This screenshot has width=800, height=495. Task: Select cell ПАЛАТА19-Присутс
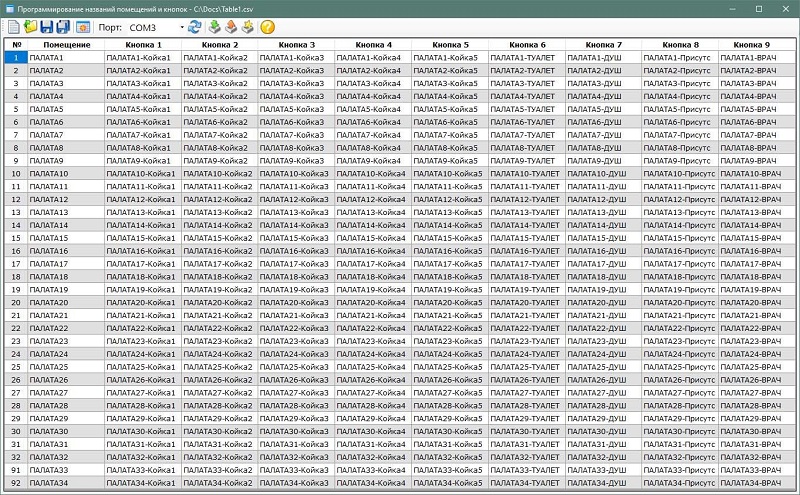pos(680,290)
